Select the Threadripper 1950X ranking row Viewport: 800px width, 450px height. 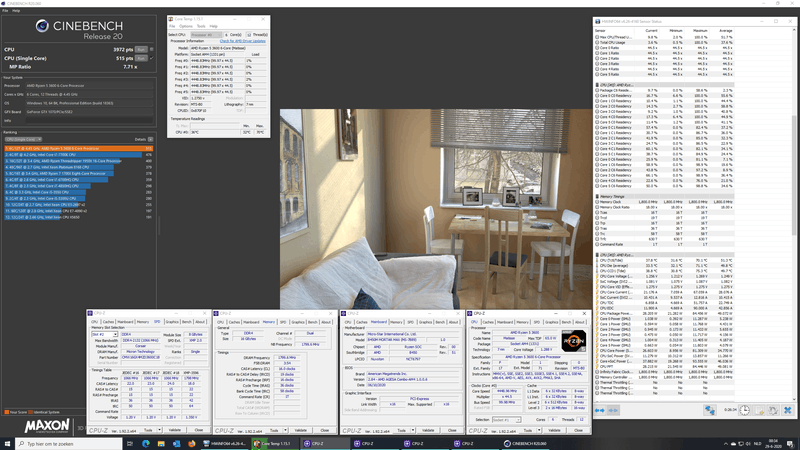point(79,161)
